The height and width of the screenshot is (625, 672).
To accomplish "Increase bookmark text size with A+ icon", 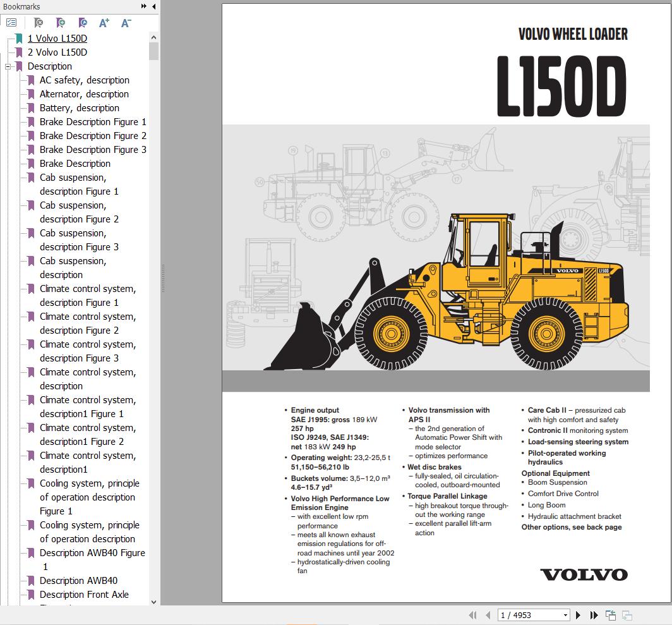I will point(104,22).
